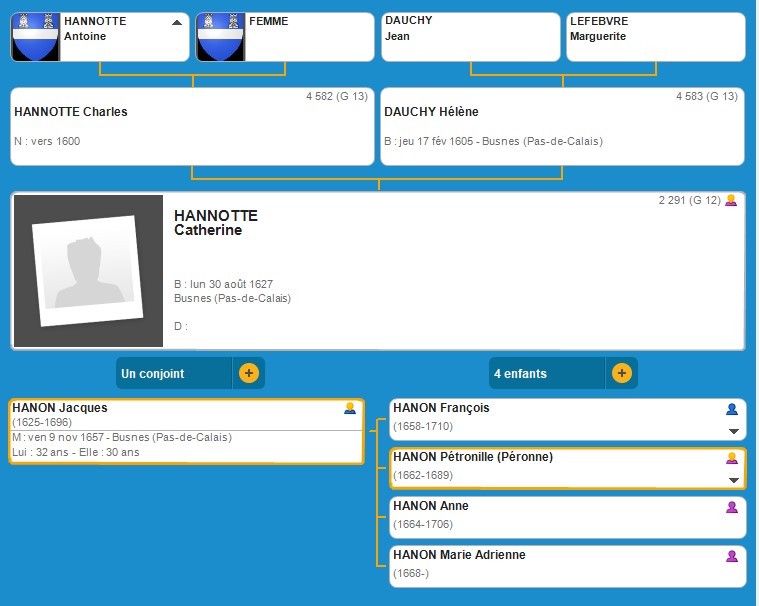Expand ancestors arrow on HANNOTTE Antoine card
Image resolution: width=759 pixels, height=606 pixels.
pos(177,21)
